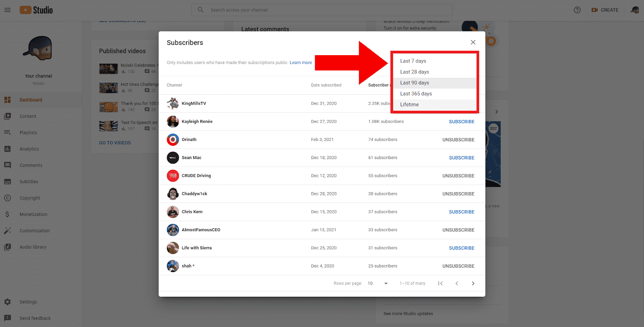Viewport: 644px width, 327px height.
Task: Open Send feedback in the sidebar
Action: (x=35, y=318)
